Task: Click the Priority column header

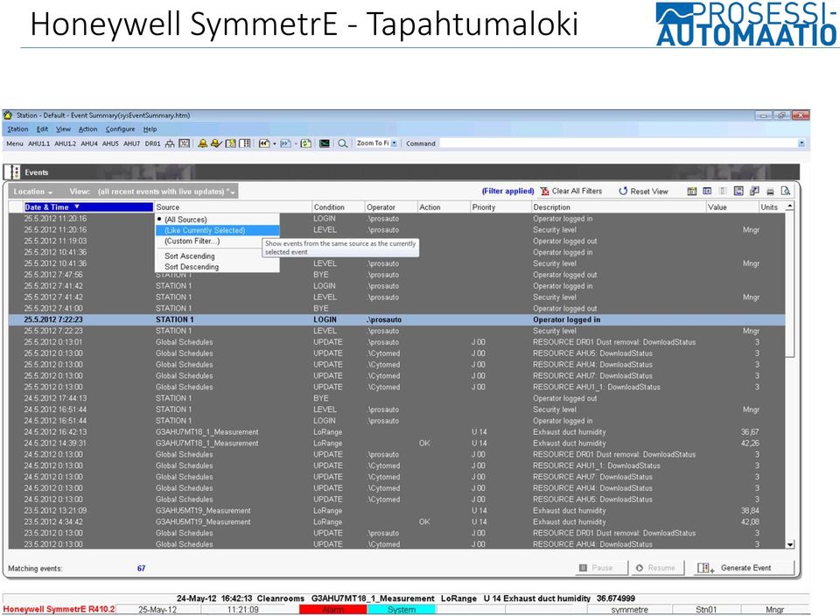Action: (500, 207)
